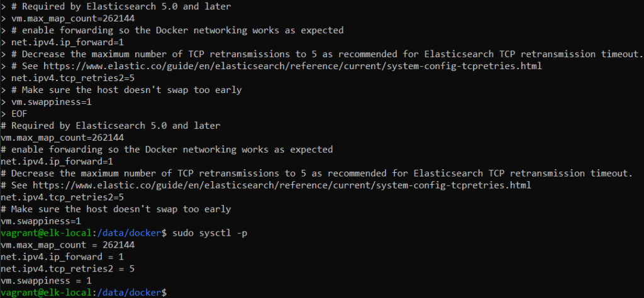
Task: Click '/data/docker' path before the sudo command
Action: tap(130, 233)
